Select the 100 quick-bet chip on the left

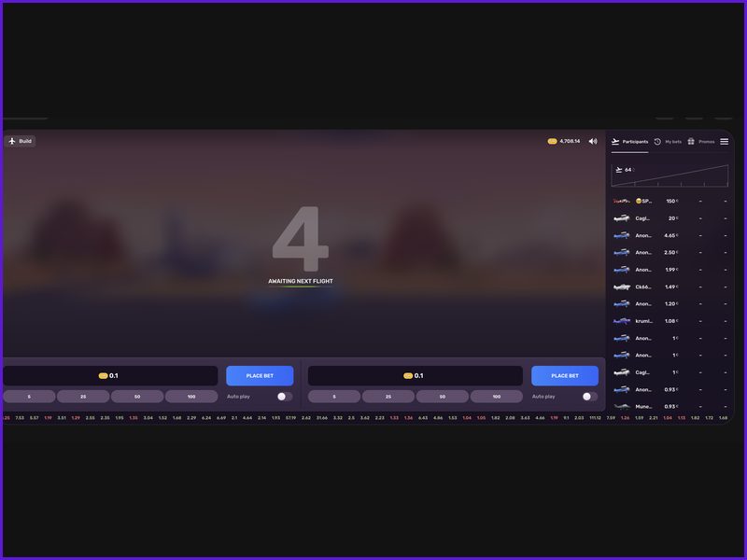(191, 396)
